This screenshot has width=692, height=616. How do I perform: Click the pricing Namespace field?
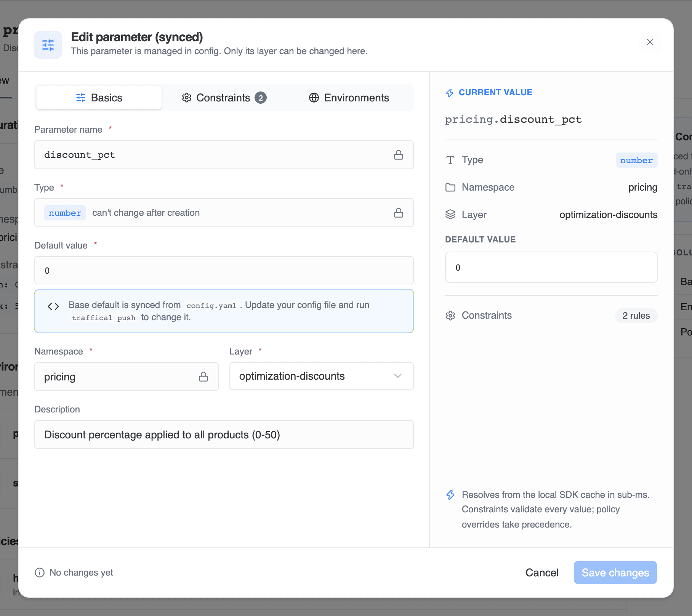[x=127, y=377]
